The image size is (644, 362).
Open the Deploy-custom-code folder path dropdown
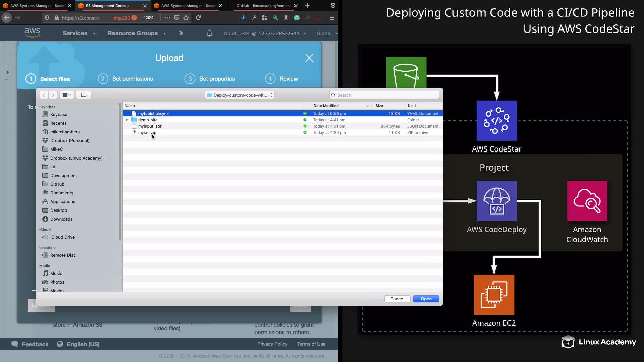pyautogui.click(x=240, y=95)
